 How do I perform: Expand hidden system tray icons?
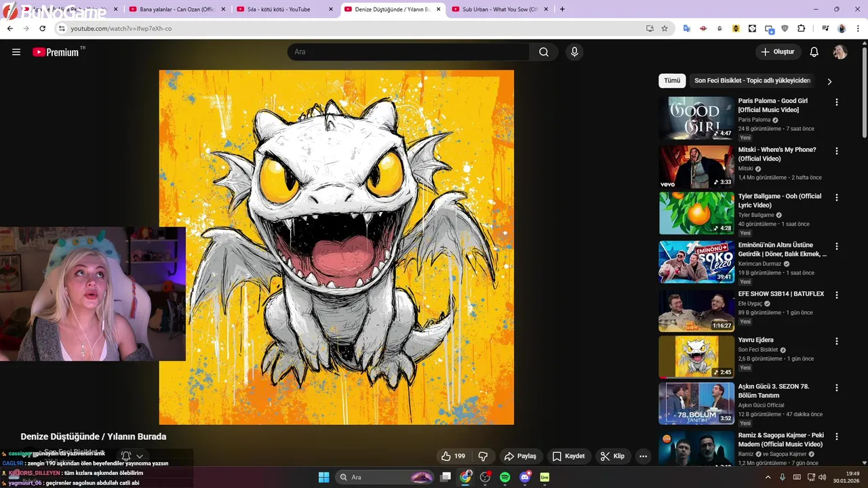click(x=768, y=477)
